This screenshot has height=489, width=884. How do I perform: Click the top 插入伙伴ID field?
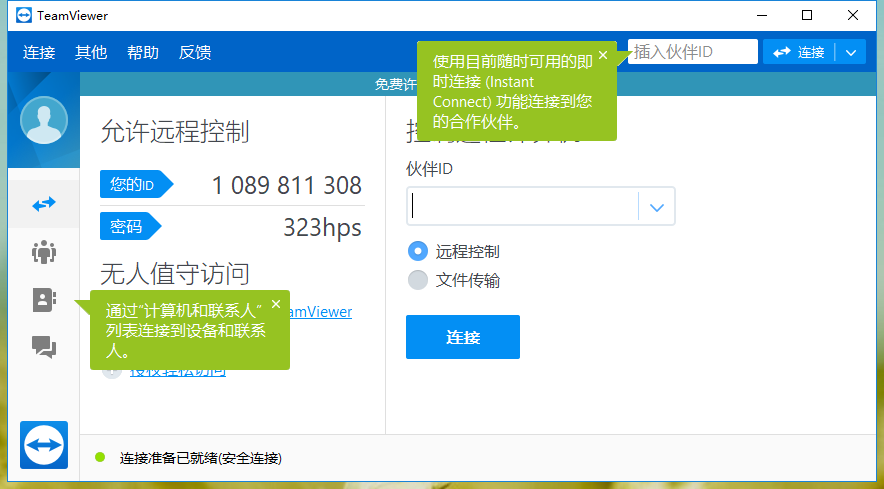pos(692,51)
